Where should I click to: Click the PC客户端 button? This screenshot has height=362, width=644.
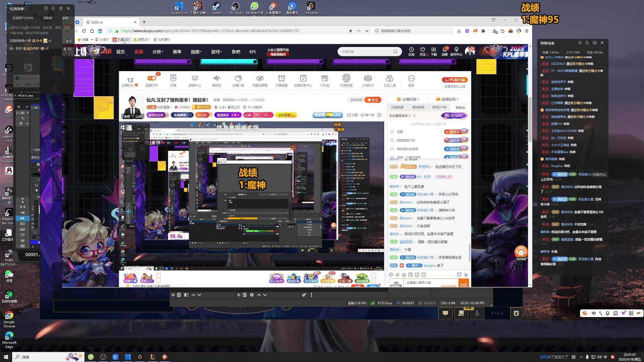tap(454, 80)
